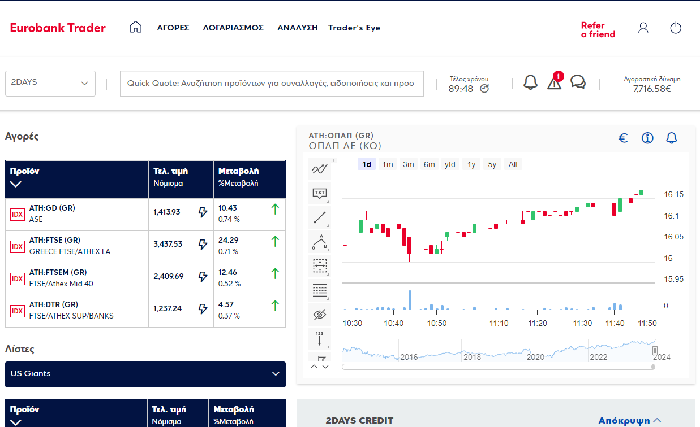Image resolution: width=700 pixels, height=427 pixels.
Task: Select the trend line drawing tool
Action: tap(320, 218)
